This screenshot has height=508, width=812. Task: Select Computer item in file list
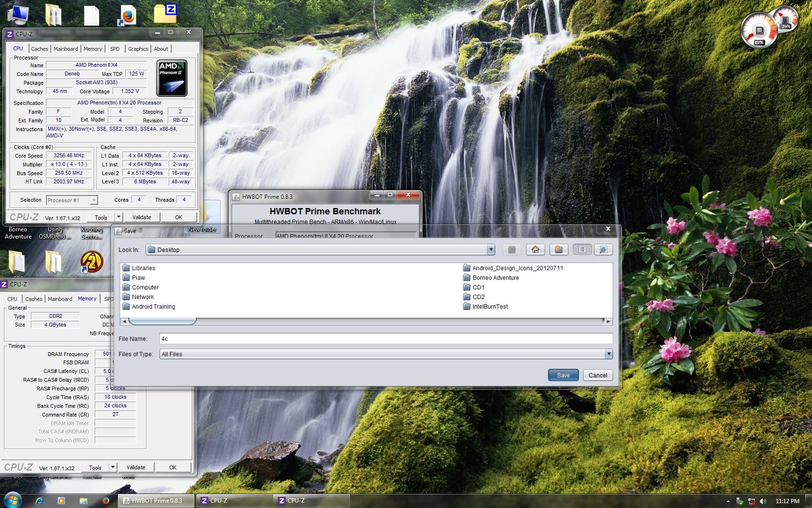click(x=141, y=287)
